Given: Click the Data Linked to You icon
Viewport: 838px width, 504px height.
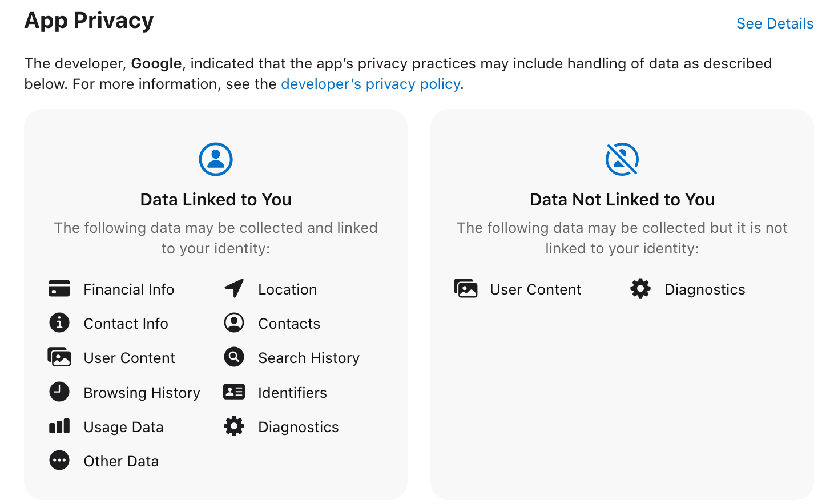Looking at the screenshot, I should pos(216,159).
